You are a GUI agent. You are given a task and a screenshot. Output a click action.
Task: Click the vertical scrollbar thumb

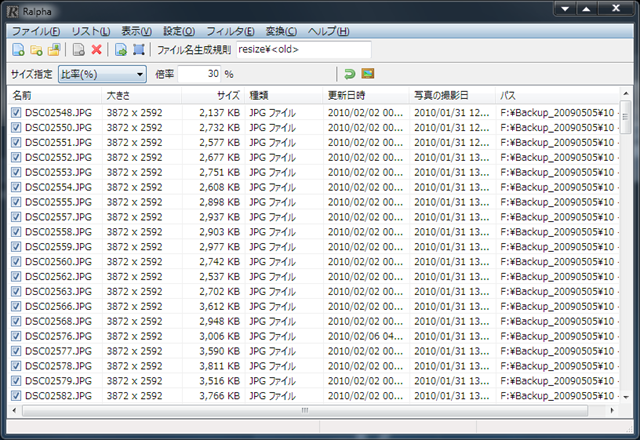coord(625,117)
